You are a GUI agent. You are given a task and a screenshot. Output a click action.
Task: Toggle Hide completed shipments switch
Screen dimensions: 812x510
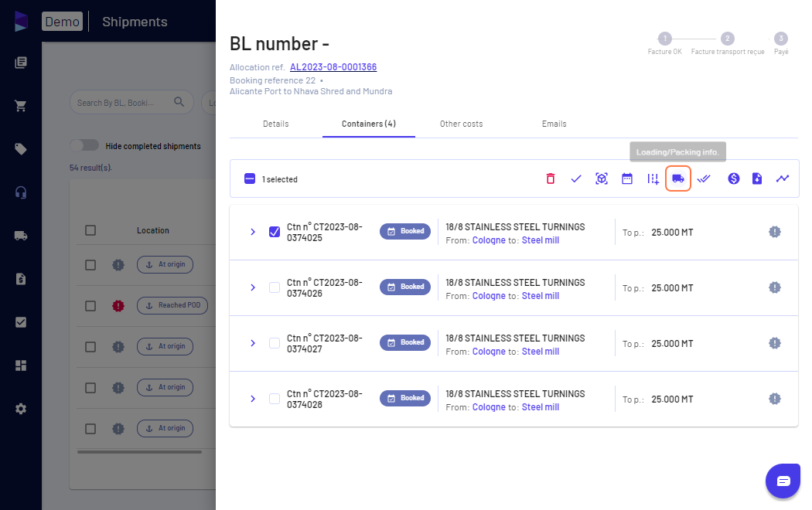tap(84, 145)
